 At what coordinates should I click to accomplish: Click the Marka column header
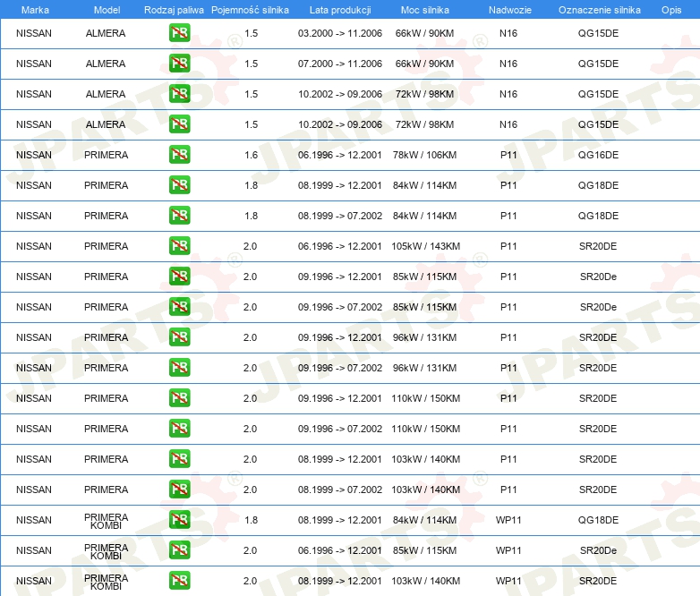(x=35, y=10)
